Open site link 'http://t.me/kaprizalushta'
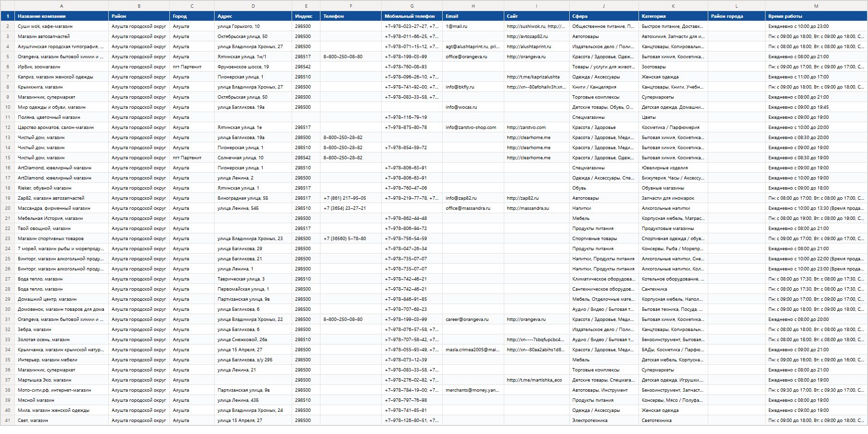The height and width of the screenshot is (434, 868). tap(533, 77)
